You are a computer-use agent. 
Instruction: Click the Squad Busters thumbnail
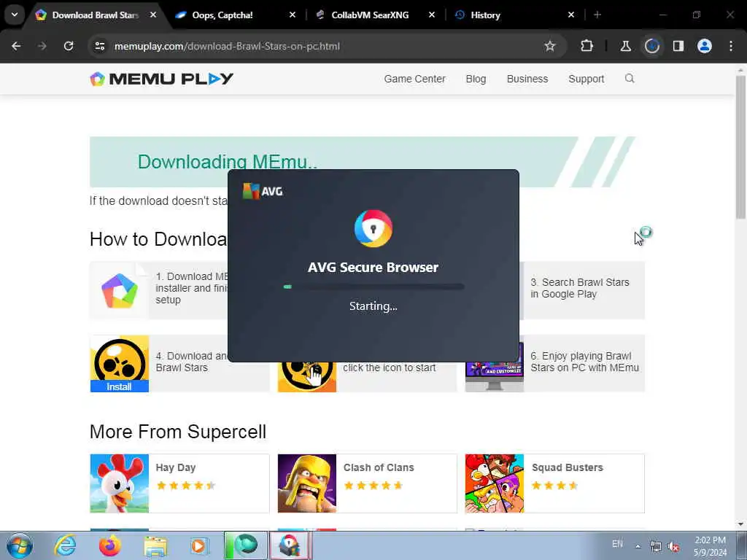tap(495, 483)
